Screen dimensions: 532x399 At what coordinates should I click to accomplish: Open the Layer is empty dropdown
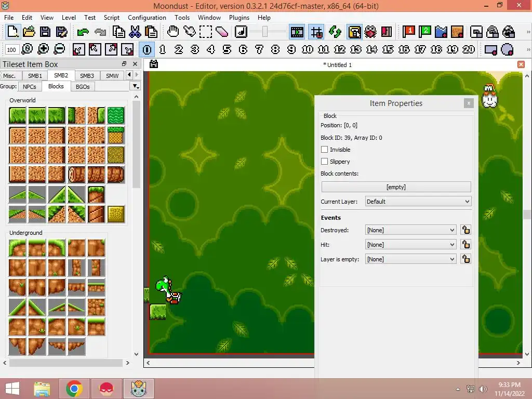point(410,259)
